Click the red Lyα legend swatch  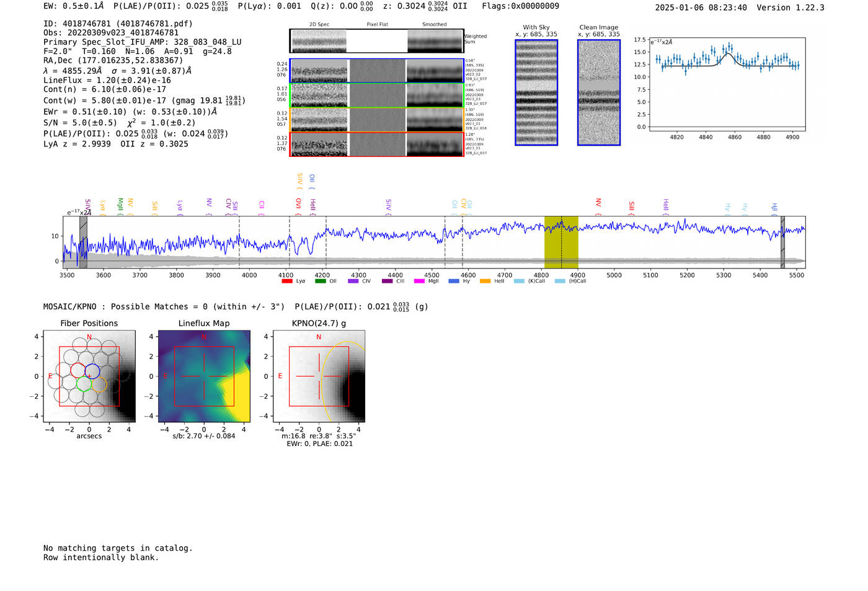[x=287, y=281]
